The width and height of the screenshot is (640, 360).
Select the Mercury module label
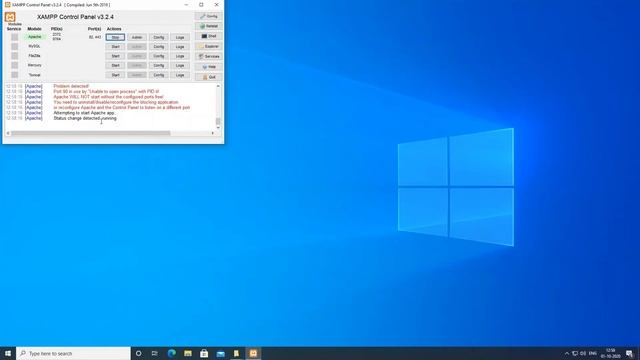(x=35, y=65)
